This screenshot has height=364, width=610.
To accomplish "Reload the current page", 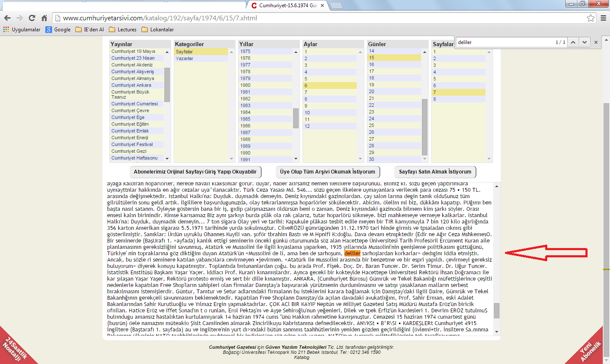I will pos(32,18).
